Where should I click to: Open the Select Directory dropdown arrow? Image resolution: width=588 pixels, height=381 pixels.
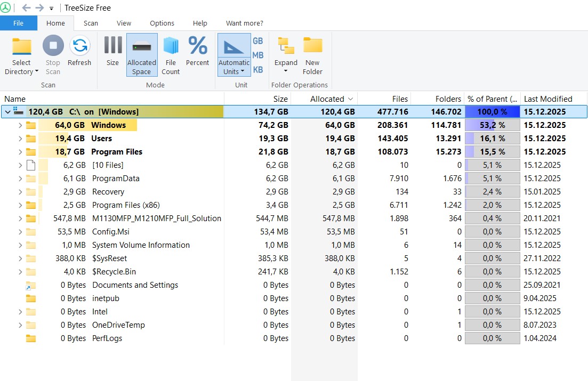point(37,71)
